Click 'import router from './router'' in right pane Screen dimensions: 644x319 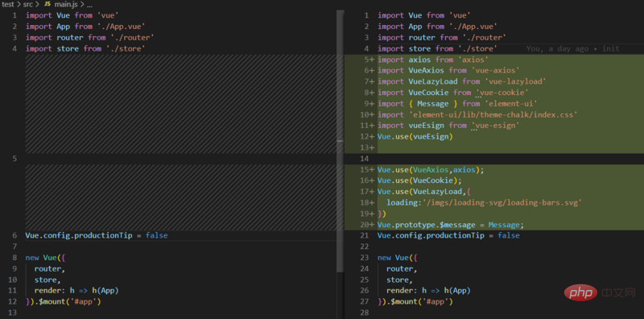pos(442,37)
